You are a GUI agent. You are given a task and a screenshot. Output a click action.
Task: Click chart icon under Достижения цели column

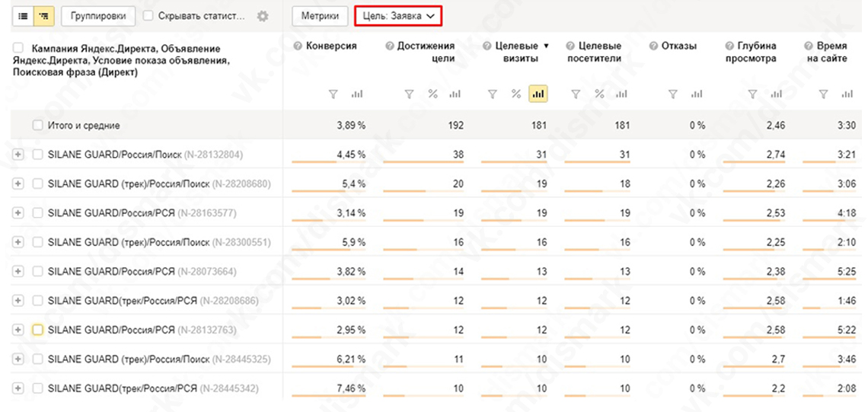click(455, 94)
